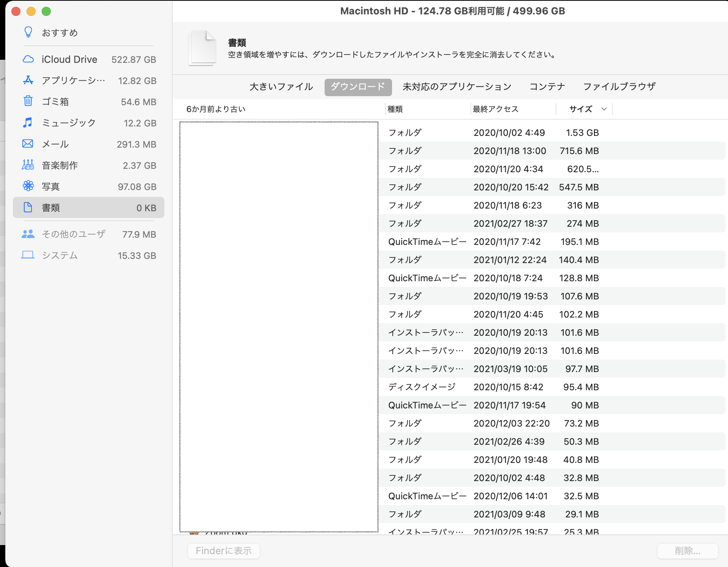Select ディスクイメージ row of 95.4 MB
The height and width of the screenshot is (567, 728).
(x=492, y=387)
